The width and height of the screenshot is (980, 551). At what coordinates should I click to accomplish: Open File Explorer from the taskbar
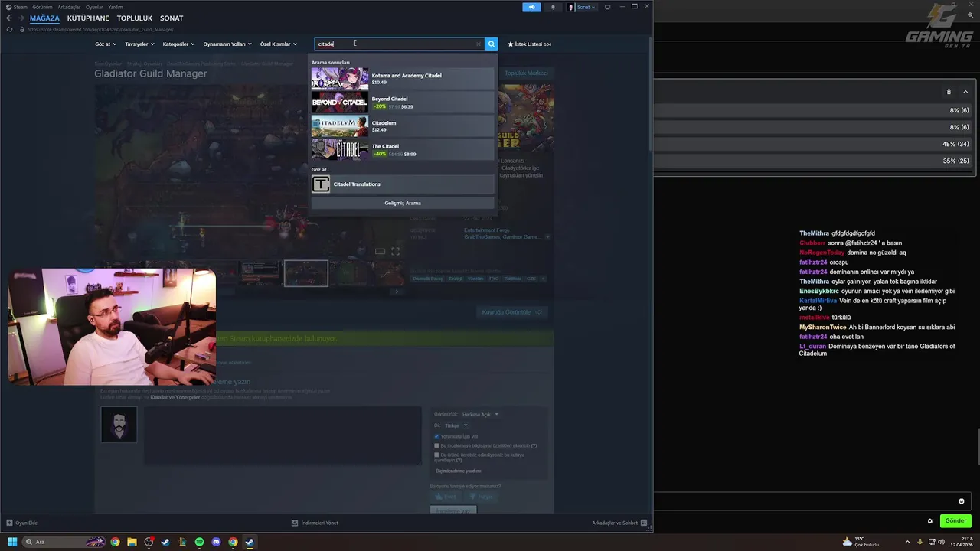pos(132,542)
